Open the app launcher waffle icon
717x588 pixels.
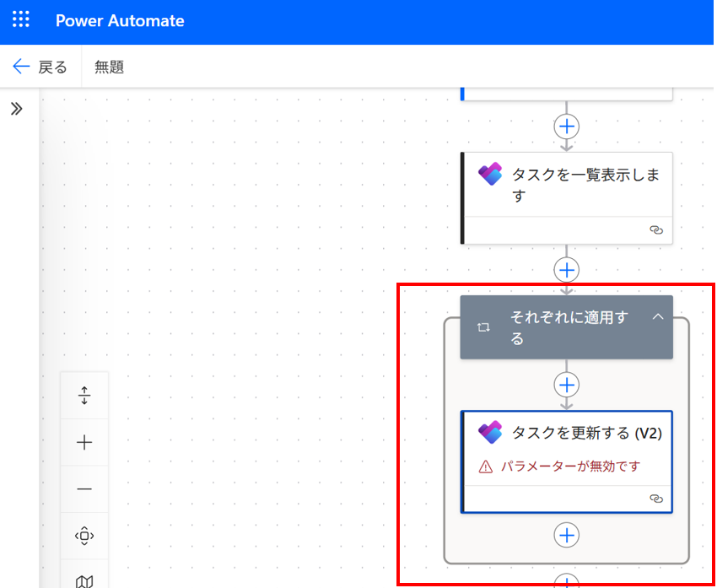point(20,20)
